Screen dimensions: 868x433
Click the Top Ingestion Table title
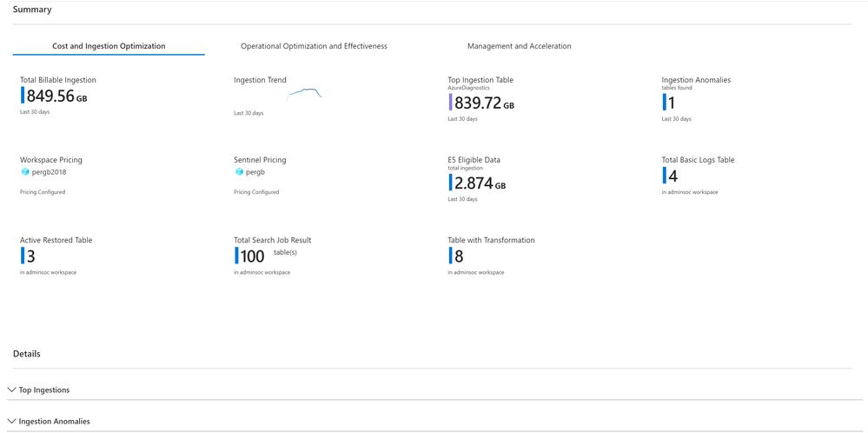click(x=480, y=80)
